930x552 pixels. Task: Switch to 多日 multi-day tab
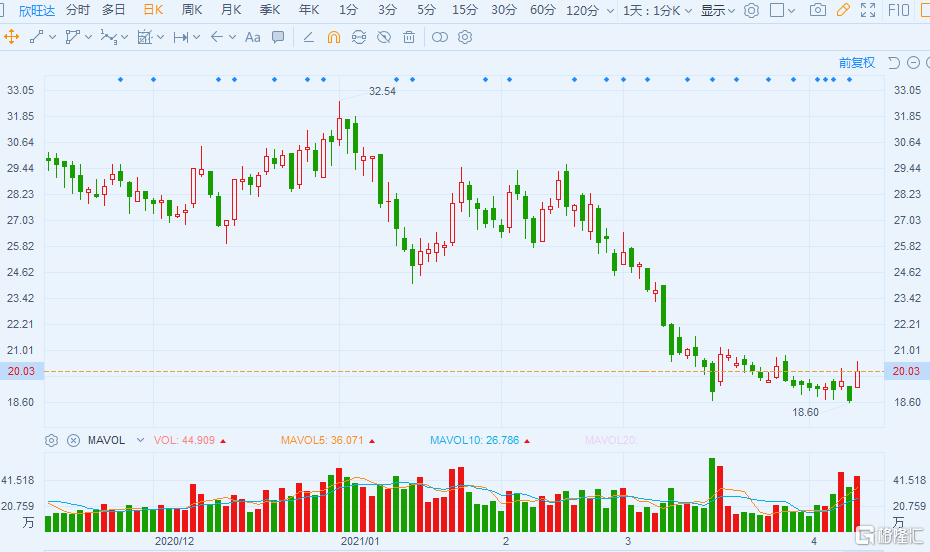tap(113, 10)
